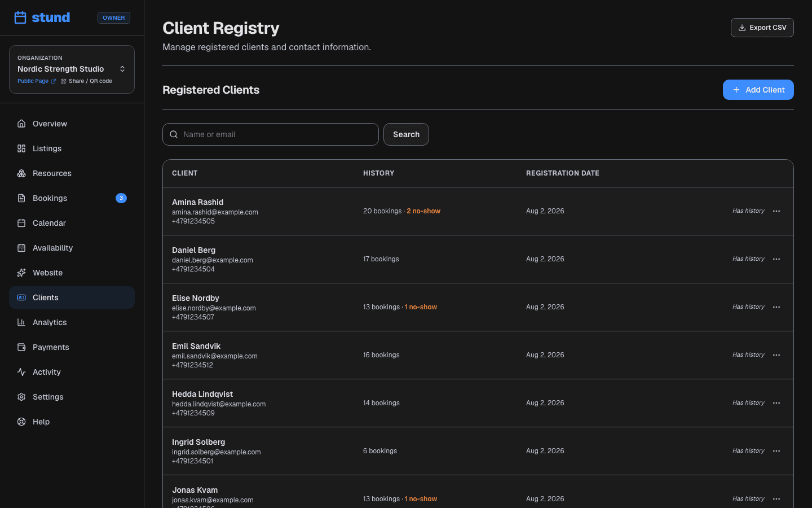Click the name Jonas Kvam
The image size is (812, 508).
tap(195, 490)
